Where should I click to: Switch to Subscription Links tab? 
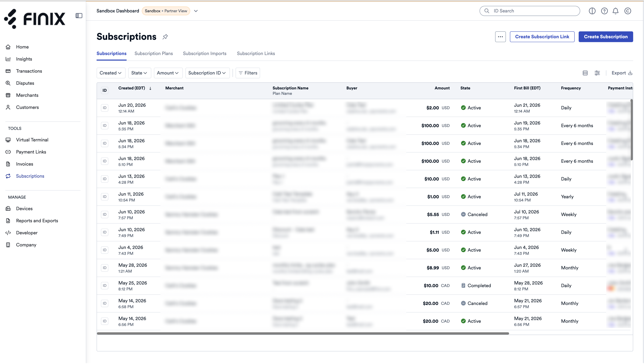(256, 53)
